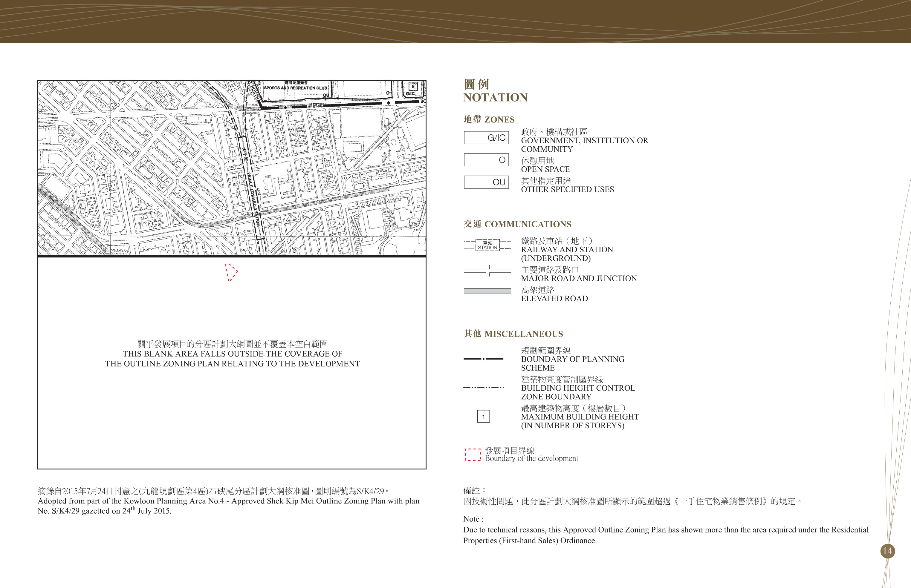Image resolution: width=911 pixels, height=588 pixels.
Task: Click the building height control boundary symbol
Action: point(483,388)
